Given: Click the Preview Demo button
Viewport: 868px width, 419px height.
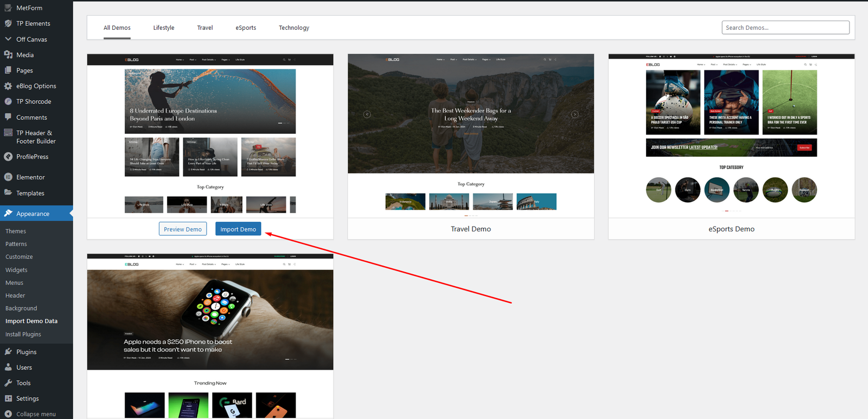Looking at the screenshot, I should coord(183,229).
